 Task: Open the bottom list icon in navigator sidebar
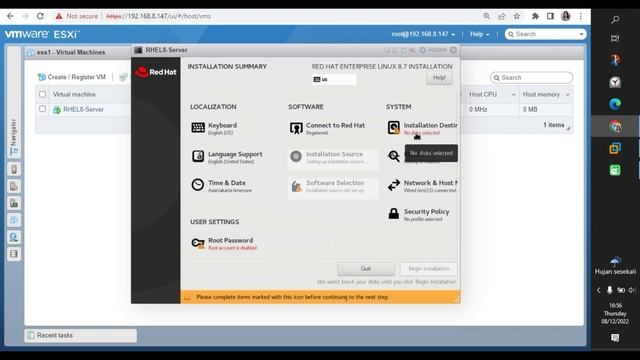(x=14, y=254)
